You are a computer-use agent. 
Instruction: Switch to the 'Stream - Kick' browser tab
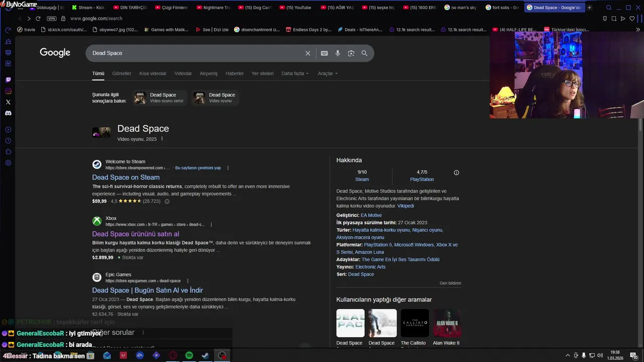point(89,8)
